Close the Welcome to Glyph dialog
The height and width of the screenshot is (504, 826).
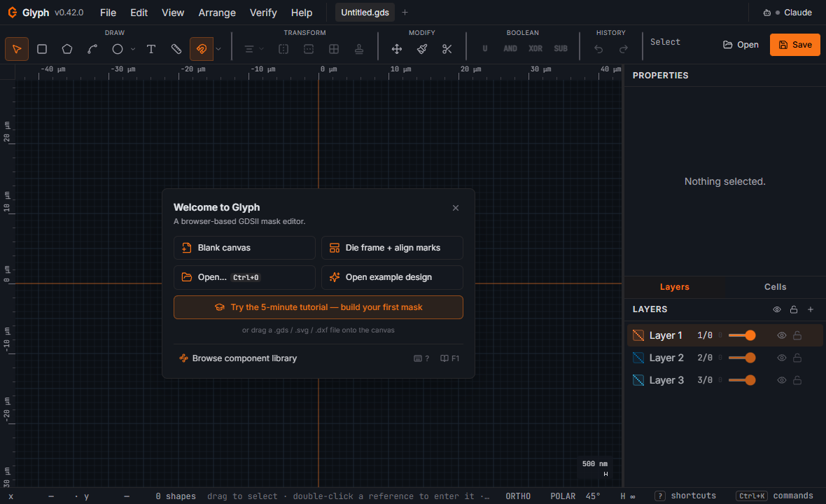(456, 208)
